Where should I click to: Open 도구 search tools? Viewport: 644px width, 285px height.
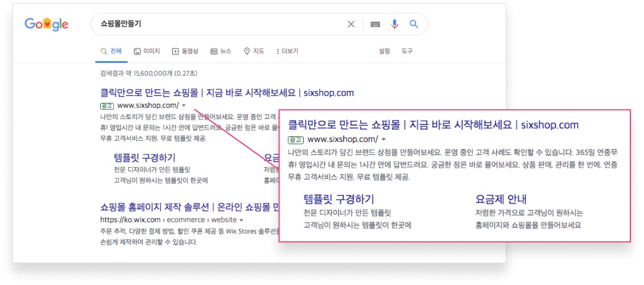(x=407, y=51)
